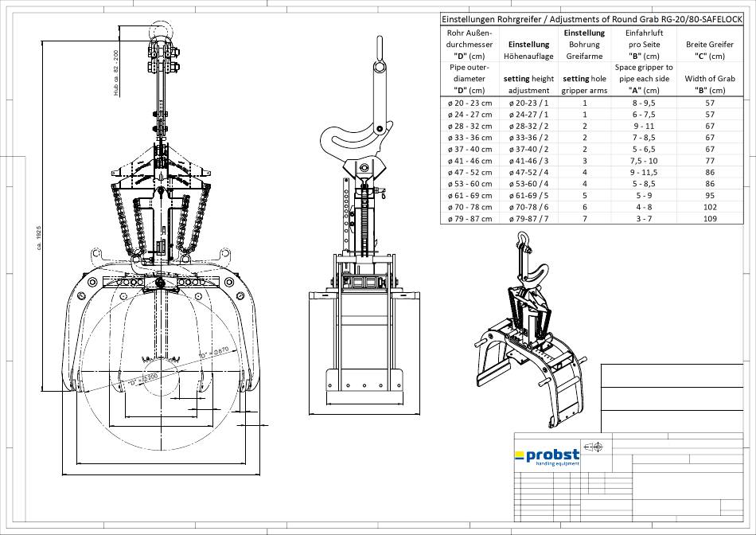Image resolution: width=756 pixels, height=535 pixels.
Task: Click the 'ø 79-87 / 7' height setting cell
Action: [528, 218]
